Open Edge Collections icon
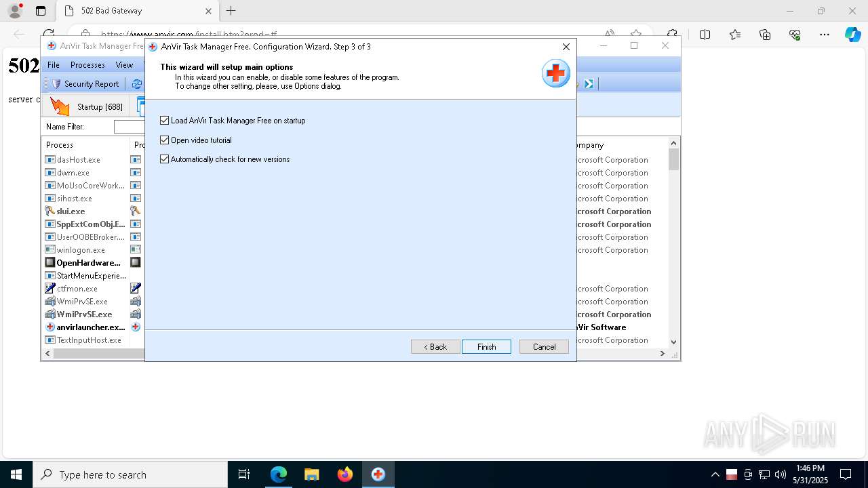Image resolution: width=868 pixels, height=488 pixels. pos(765,35)
